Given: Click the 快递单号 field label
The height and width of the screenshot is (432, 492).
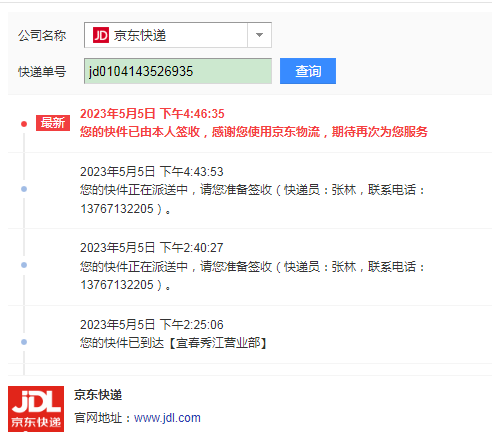Looking at the screenshot, I should (x=42, y=72).
